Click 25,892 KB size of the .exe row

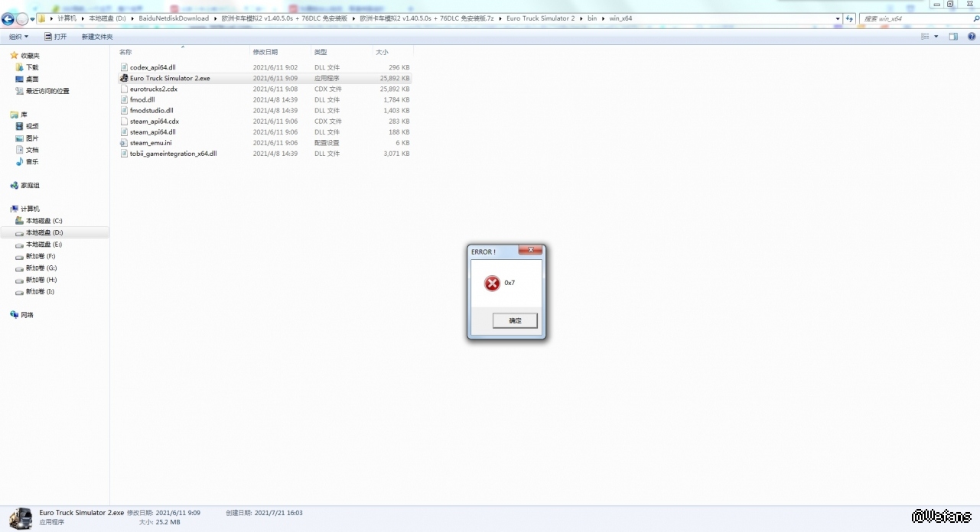395,78
